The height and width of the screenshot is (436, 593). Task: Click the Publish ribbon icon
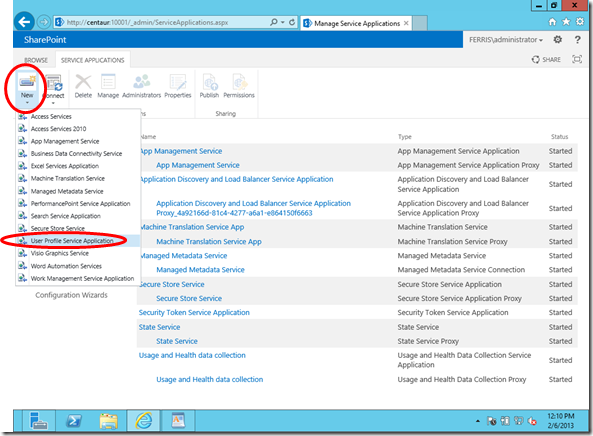(210, 86)
